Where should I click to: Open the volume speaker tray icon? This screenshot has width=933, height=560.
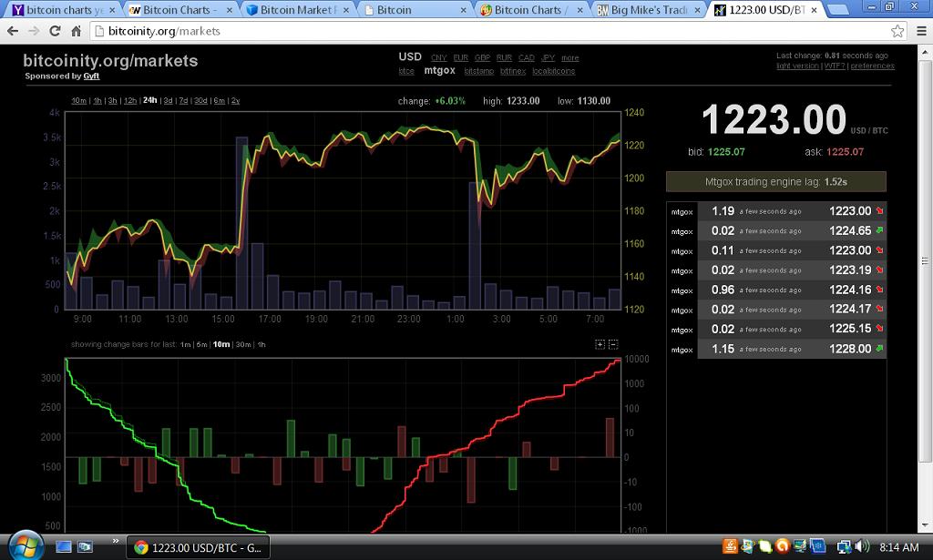pos(862,546)
